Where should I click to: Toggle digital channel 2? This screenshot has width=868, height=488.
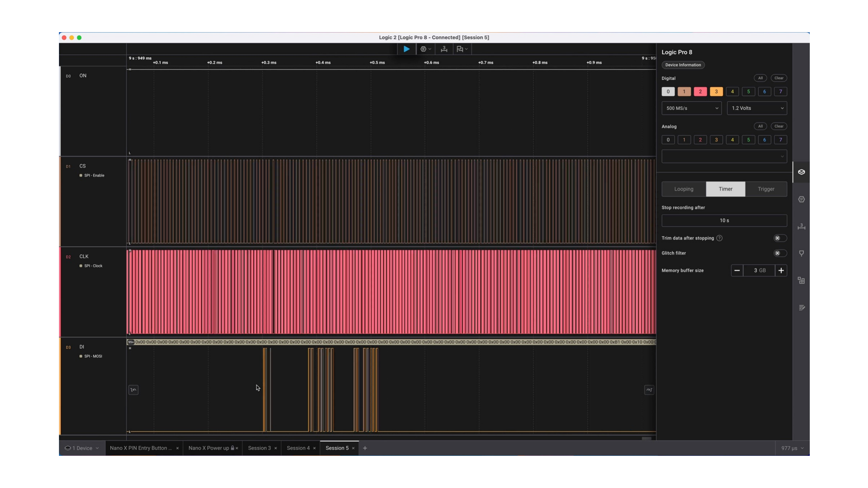[700, 91]
